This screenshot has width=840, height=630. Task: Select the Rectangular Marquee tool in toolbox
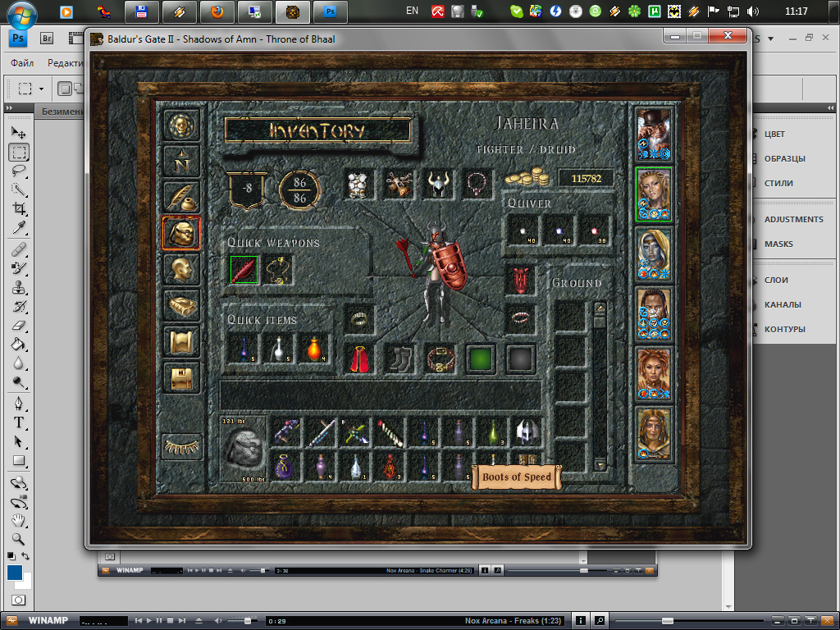tap(19, 152)
